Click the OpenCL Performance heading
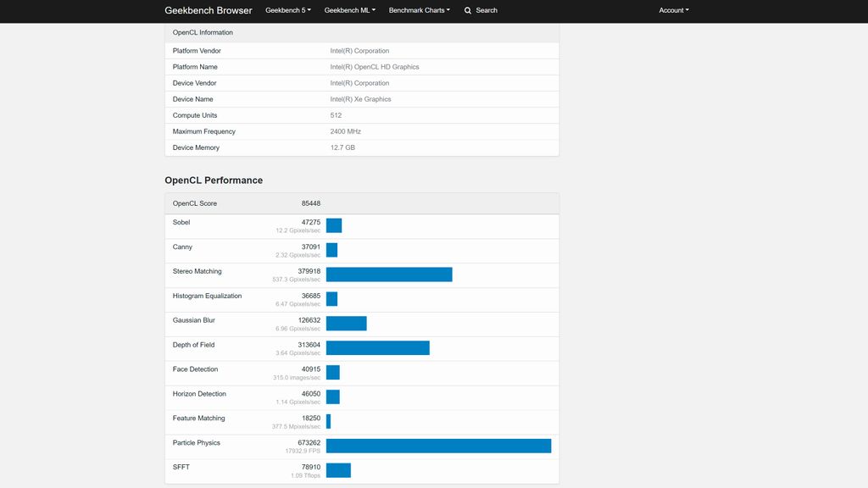 tap(213, 180)
